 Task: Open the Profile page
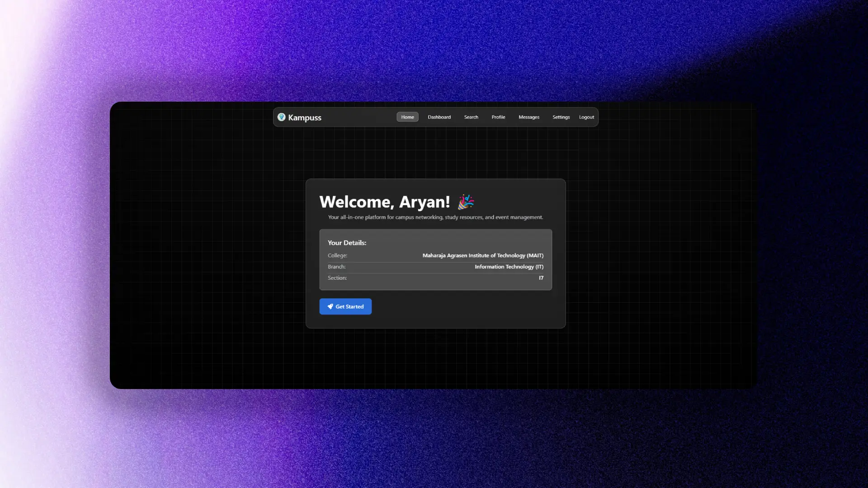tap(498, 117)
